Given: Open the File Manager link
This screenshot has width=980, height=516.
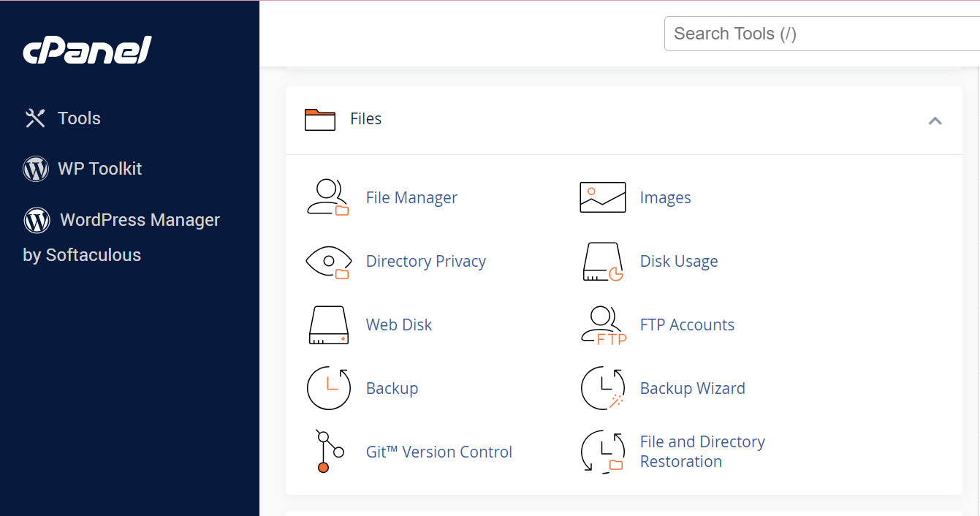Looking at the screenshot, I should (411, 197).
